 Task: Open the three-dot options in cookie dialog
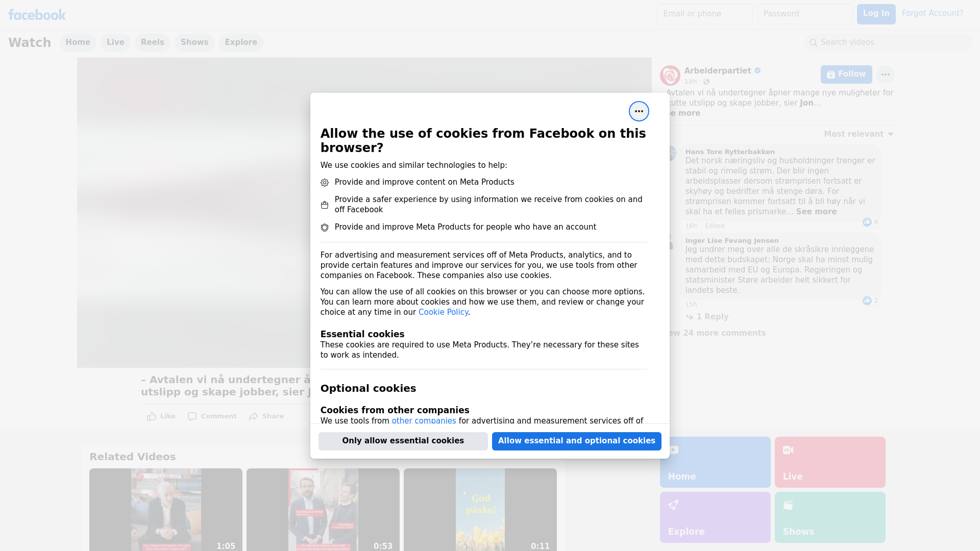(x=639, y=111)
